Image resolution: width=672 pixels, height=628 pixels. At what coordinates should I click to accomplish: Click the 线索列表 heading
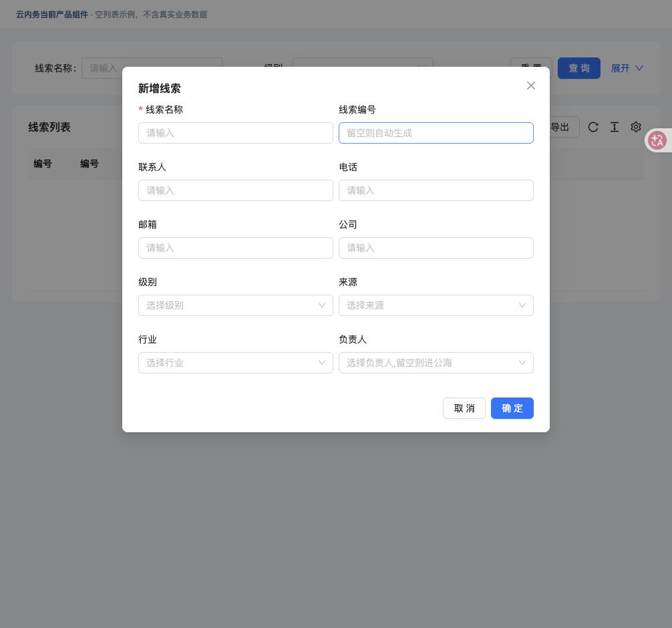pyautogui.click(x=49, y=128)
